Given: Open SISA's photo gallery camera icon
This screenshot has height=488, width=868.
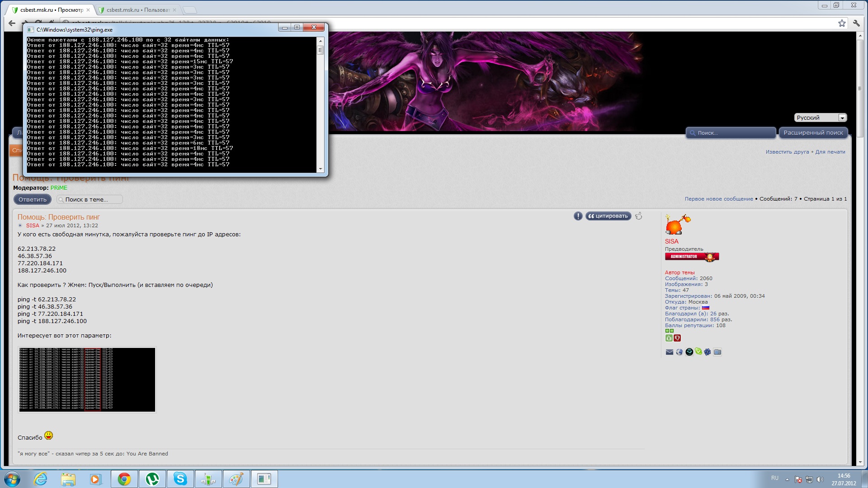Looking at the screenshot, I should pos(717,352).
